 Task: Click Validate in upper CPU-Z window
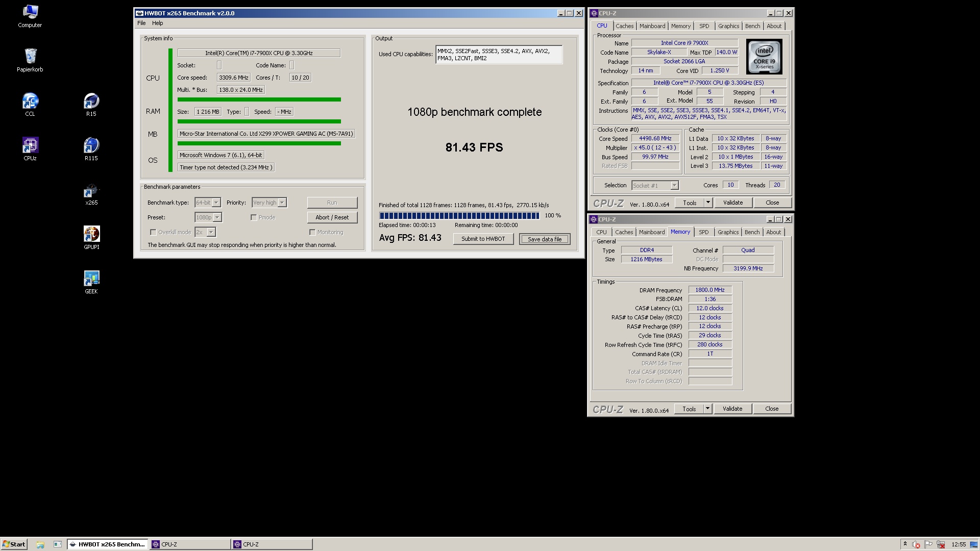pos(733,203)
